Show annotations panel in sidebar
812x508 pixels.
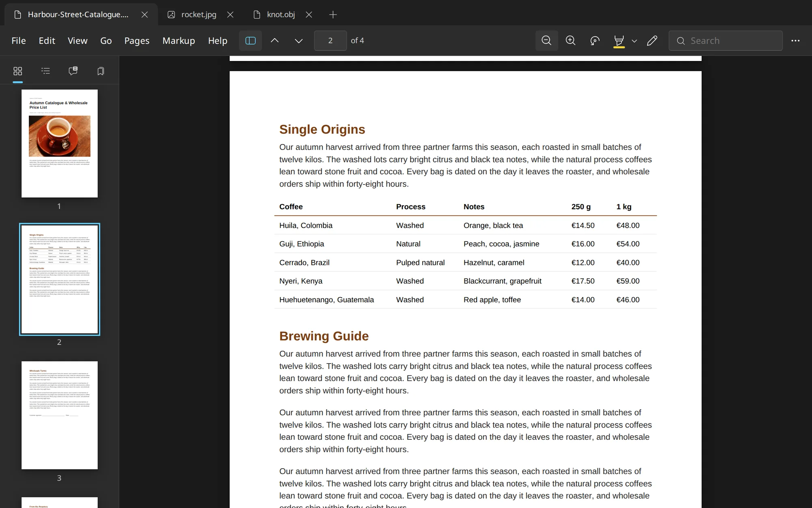[73, 71]
